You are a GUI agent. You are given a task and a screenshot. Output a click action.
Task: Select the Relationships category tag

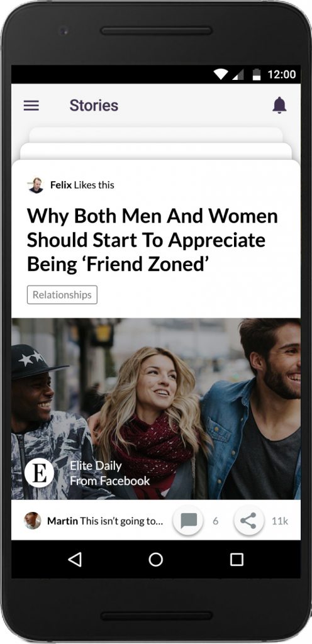point(62,295)
